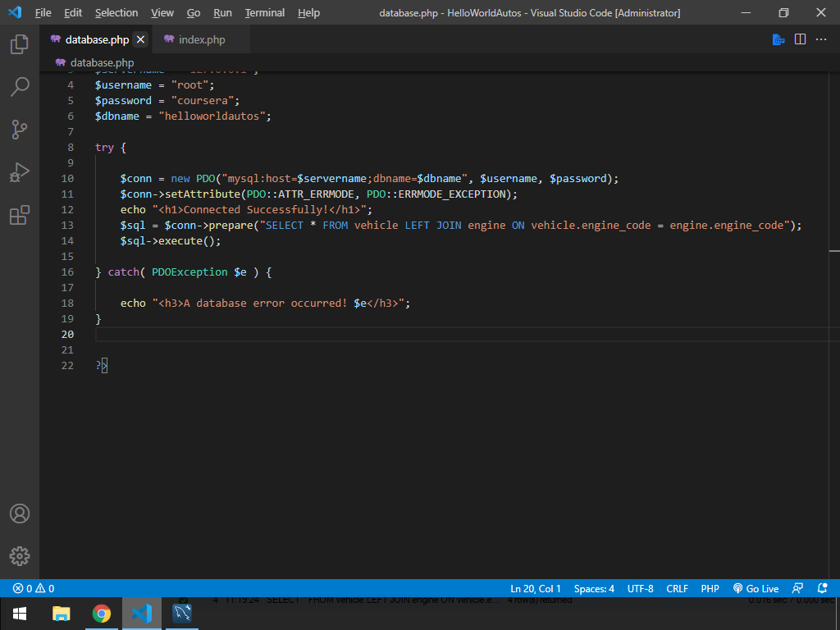Open Google Chrome from the taskbar

tap(102, 614)
